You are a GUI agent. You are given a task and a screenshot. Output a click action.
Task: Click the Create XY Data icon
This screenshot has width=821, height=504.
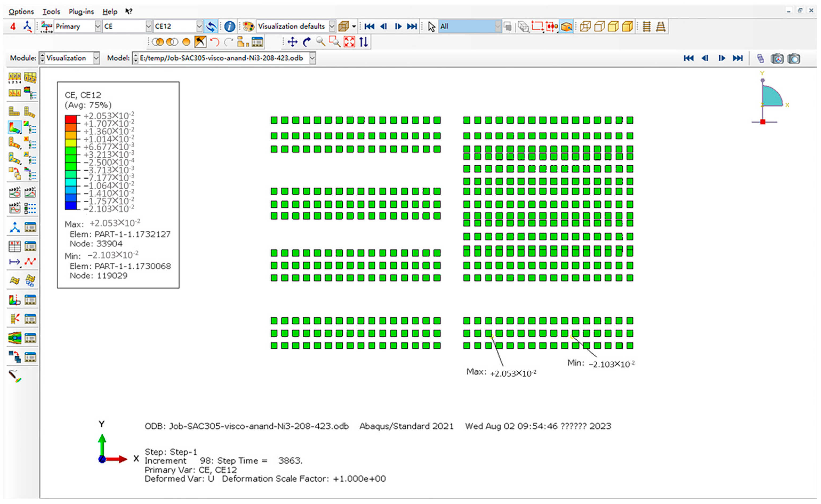click(x=14, y=246)
